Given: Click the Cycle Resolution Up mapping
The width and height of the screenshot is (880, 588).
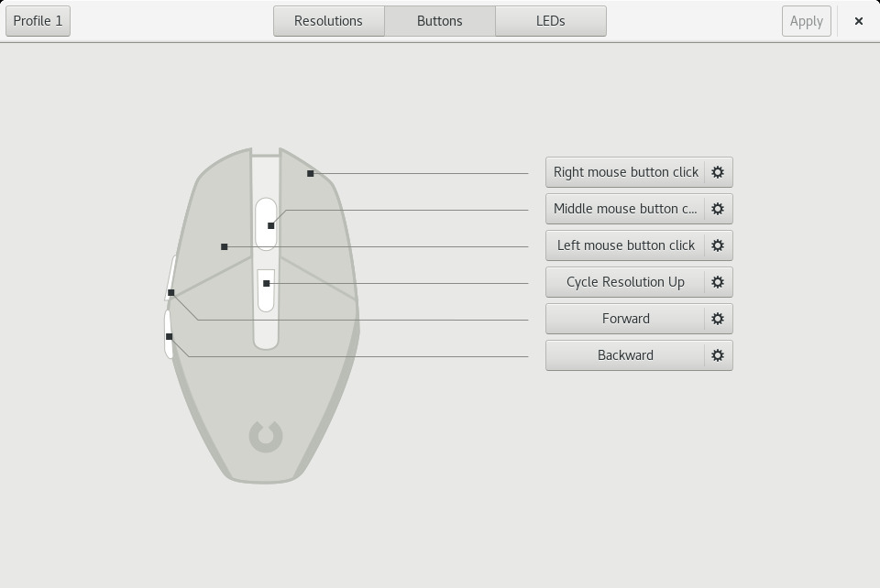Looking at the screenshot, I should coord(625,282).
